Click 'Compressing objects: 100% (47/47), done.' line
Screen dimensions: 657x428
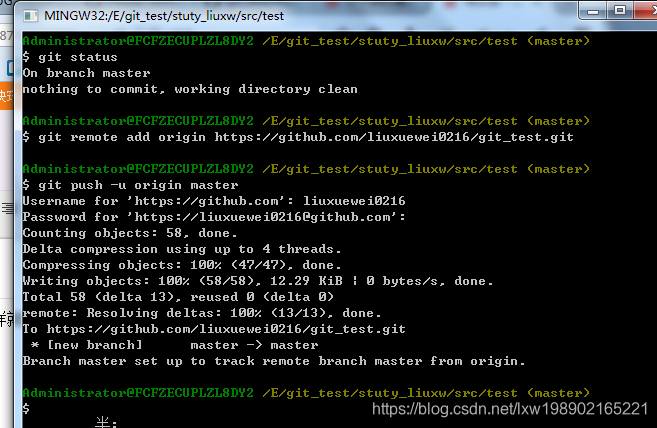pyautogui.click(x=182, y=265)
